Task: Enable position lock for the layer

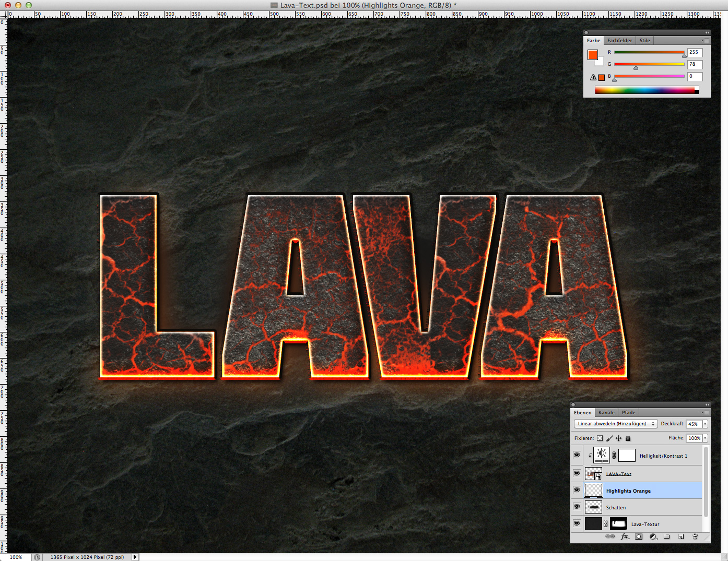Action: tap(618, 438)
